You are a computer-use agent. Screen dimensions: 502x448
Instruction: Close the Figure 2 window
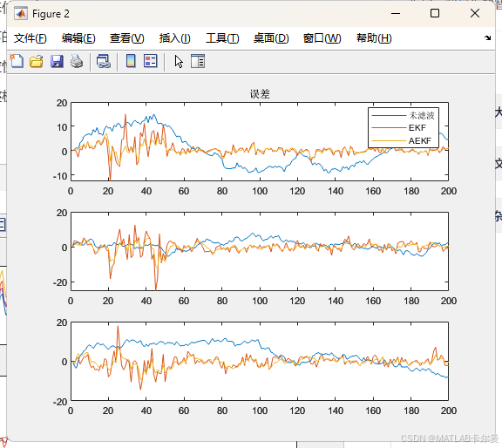click(x=475, y=13)
